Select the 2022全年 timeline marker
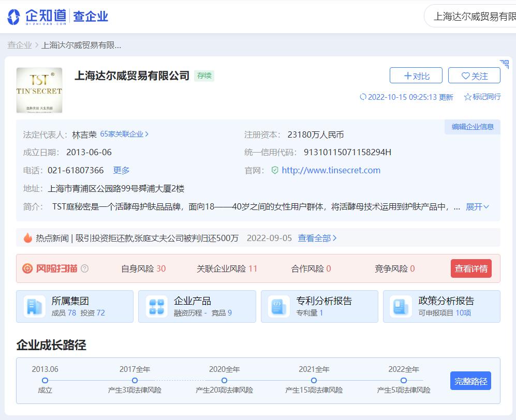Image resolution: width=516 pixels, height=420 pixels. (404, 381)
